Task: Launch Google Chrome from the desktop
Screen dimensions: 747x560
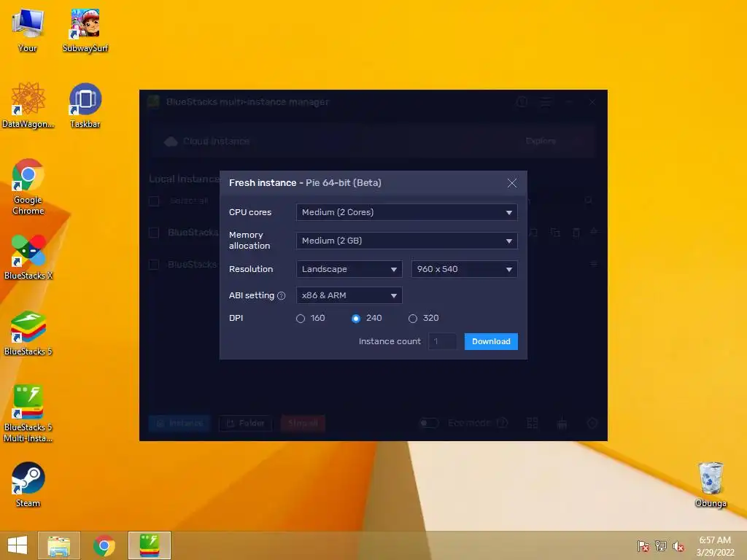Action: [28, 187]
